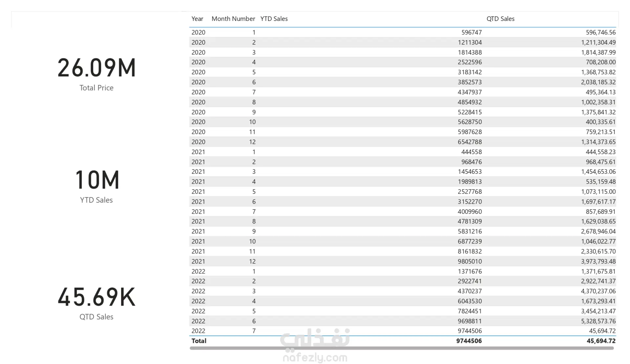Click QTD value 3,973,793.48 in table
Viewport: 630px width, 364px height.
[598, 261]
